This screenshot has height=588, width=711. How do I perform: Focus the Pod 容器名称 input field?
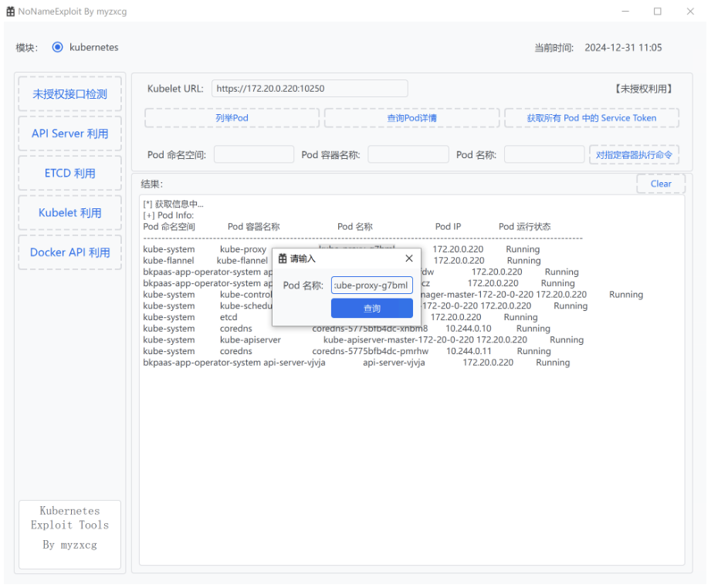pos(408,154)
